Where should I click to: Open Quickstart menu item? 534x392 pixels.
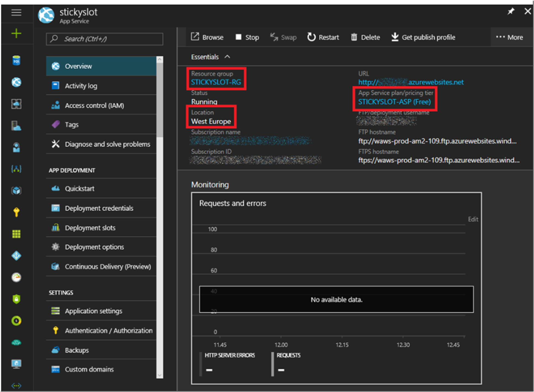(x=101, y=189)
